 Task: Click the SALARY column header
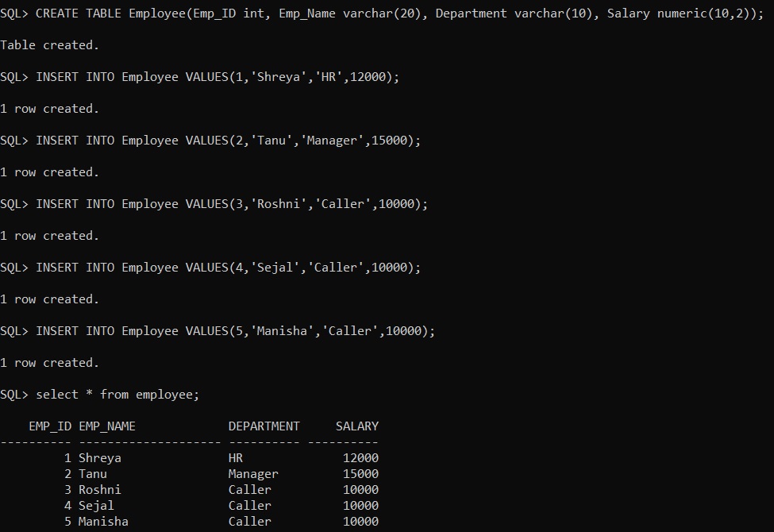click(x=357, y=426)
